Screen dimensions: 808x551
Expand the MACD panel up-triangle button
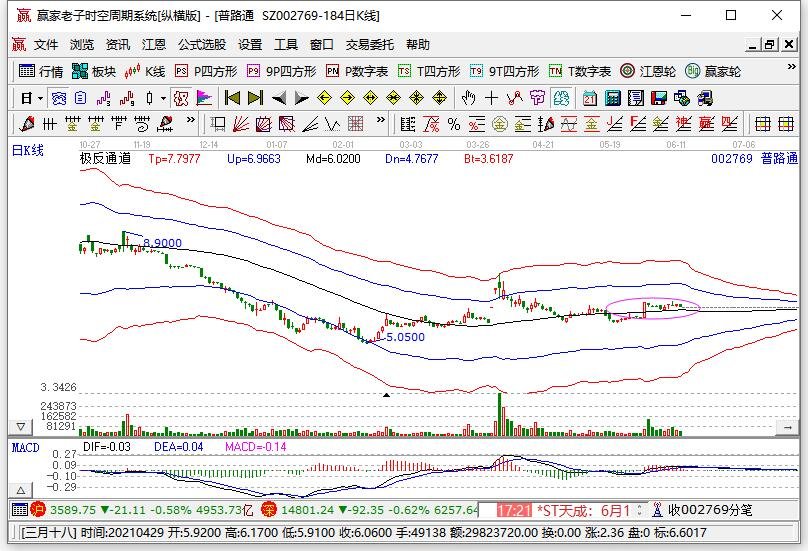[21, 490]
